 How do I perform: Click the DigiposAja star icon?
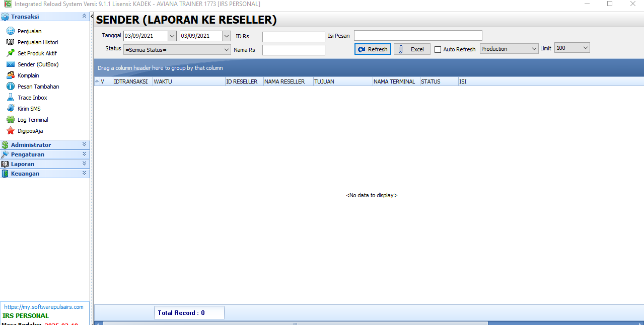tap(10, 131)
